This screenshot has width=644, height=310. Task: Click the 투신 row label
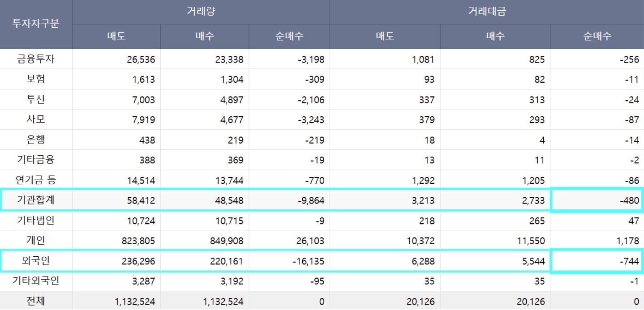[x=36, y=99]
